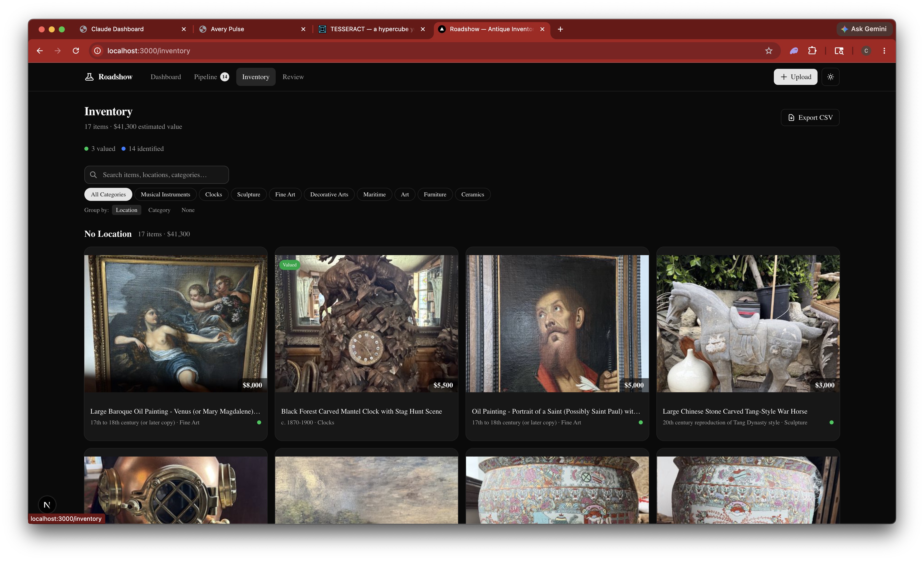
Task: Reload the page with refresh icon
Action: (x=76, y=51)
